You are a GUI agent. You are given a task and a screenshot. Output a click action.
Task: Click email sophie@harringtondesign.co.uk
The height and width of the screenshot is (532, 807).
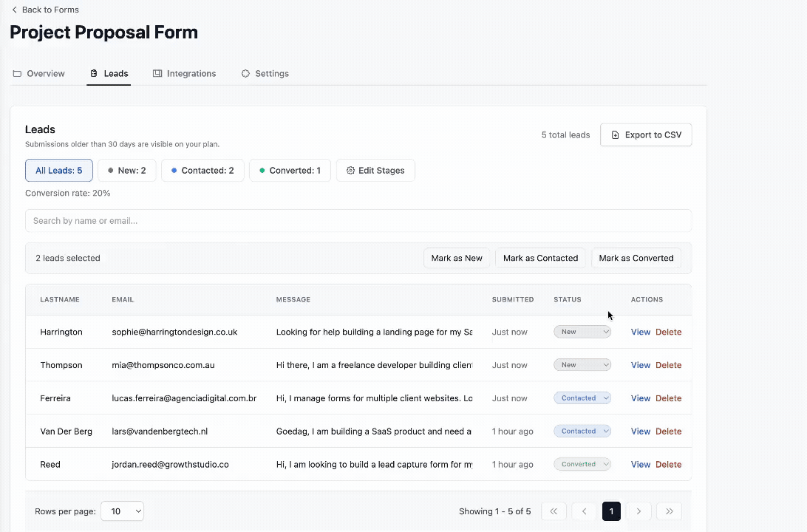coord(174,332)
